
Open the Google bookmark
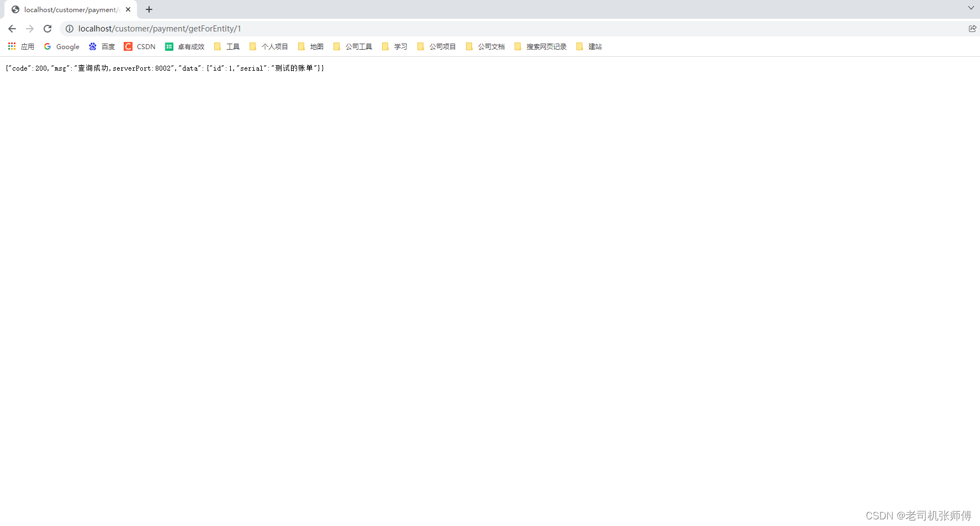[62, 46]
